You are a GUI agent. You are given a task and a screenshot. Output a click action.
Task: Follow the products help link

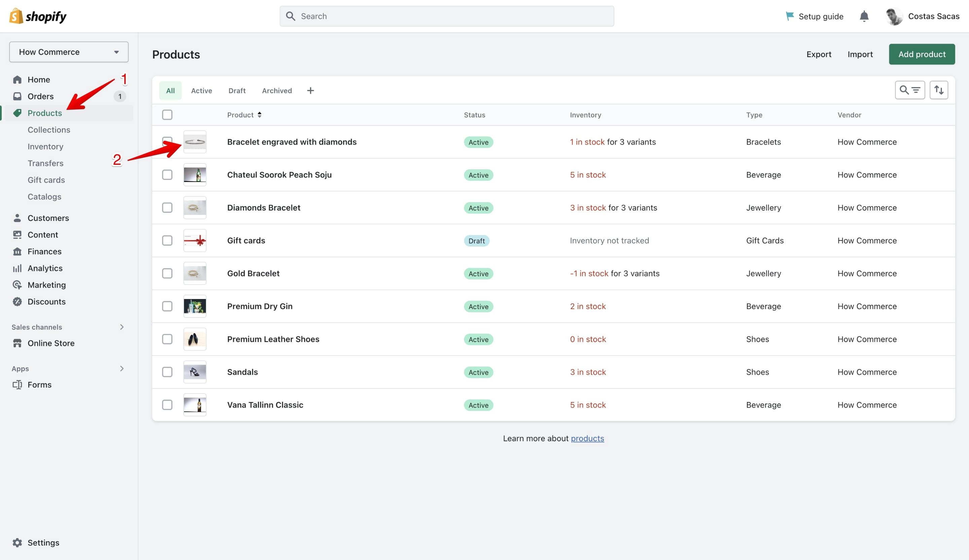[587, 438]
